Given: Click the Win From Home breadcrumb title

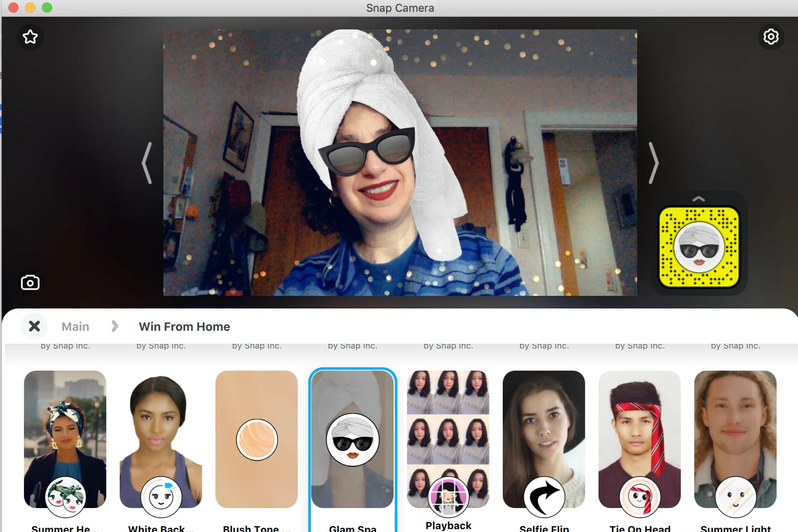Looking at the screenshot, I should [x=184, y=326].
